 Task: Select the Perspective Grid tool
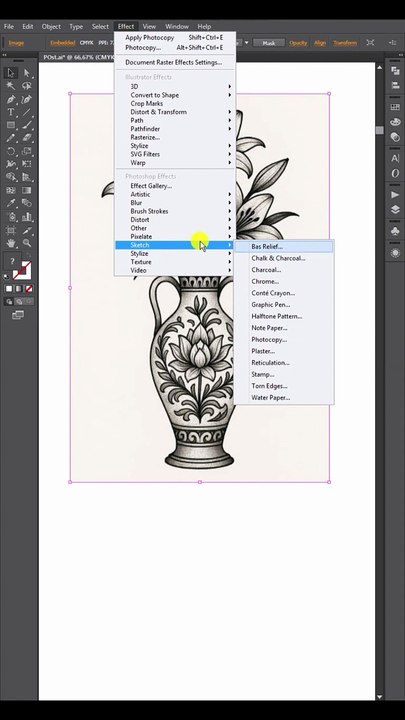27,177
